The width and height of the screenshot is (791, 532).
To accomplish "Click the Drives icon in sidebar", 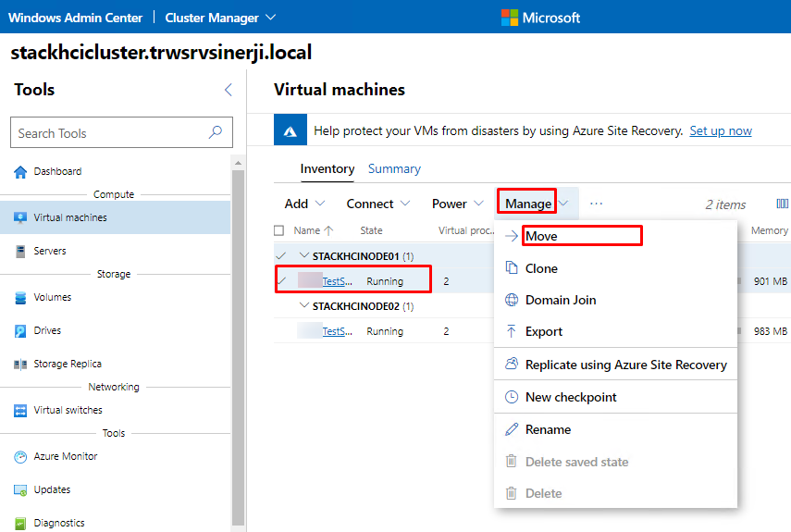I will (x=20, y=331).
